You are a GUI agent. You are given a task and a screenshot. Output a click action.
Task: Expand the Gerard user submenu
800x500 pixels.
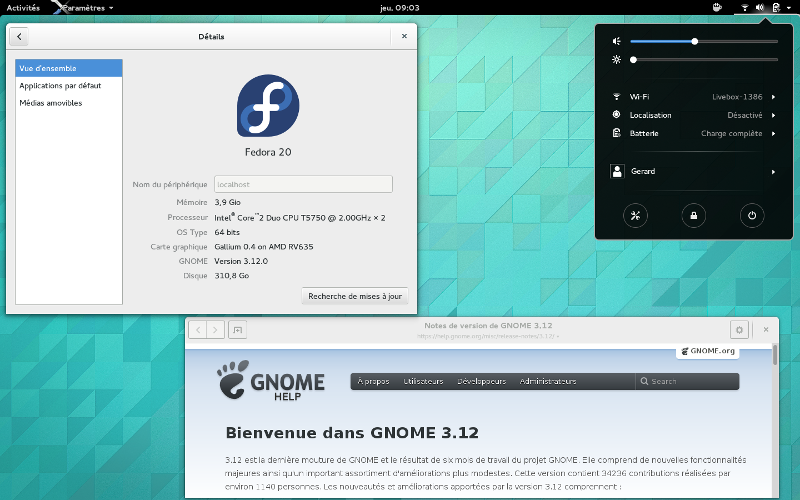pos(694,171)
